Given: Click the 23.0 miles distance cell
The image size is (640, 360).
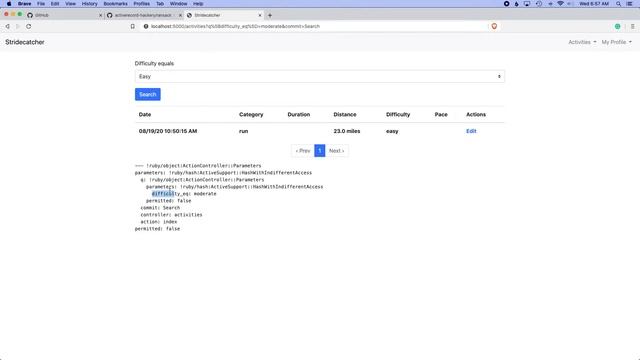Looking at the screenshot, I should (x=347, y=131).
